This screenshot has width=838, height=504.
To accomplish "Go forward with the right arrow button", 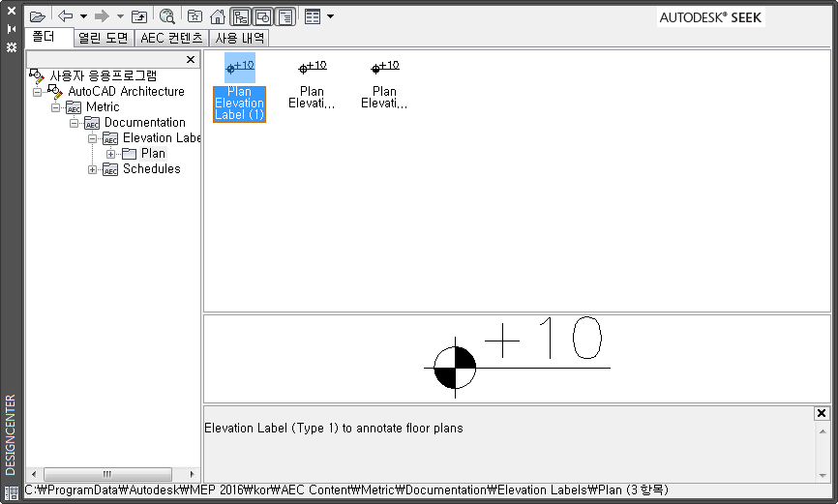I will point(102,16).
